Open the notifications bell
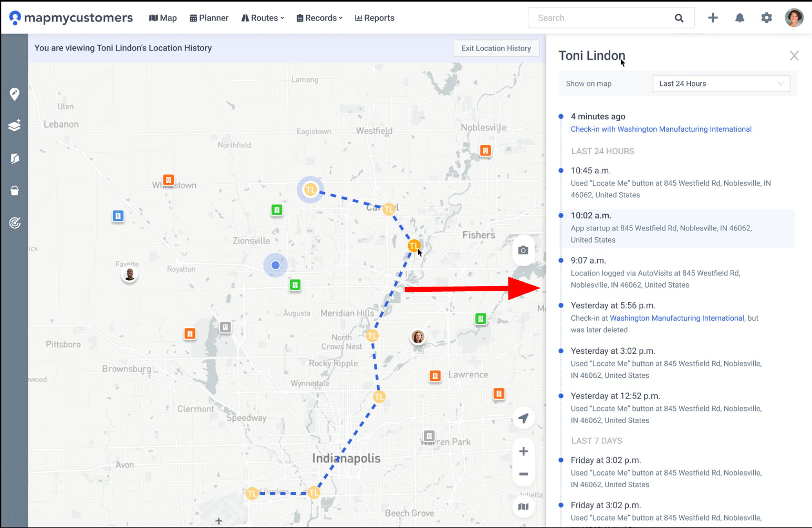812x528 pixels. (740, 18)
